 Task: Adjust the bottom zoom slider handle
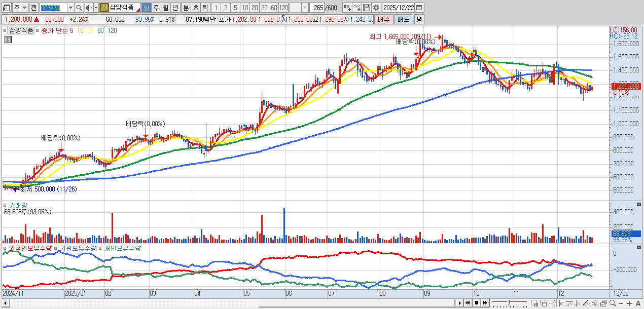pos(509,302)
